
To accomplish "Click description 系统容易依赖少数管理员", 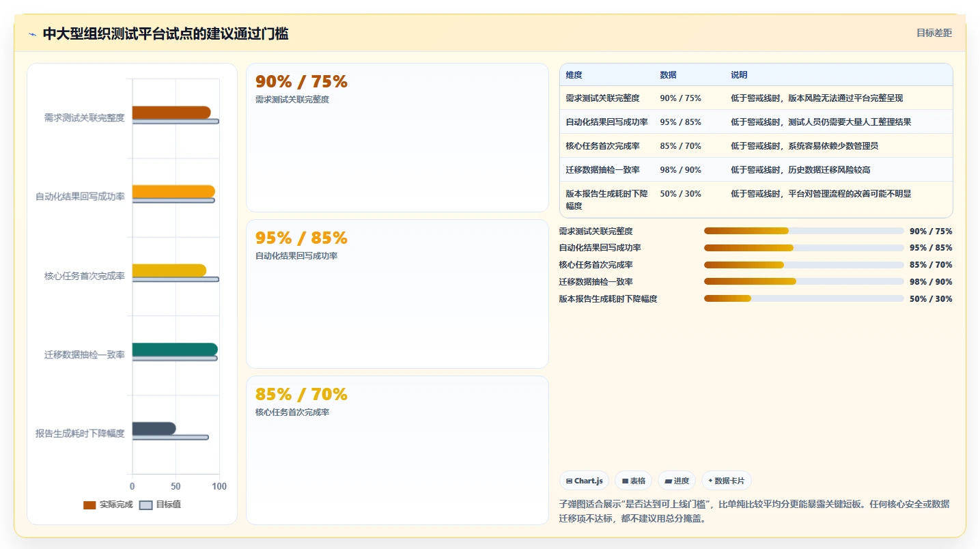I will [833, 146].
